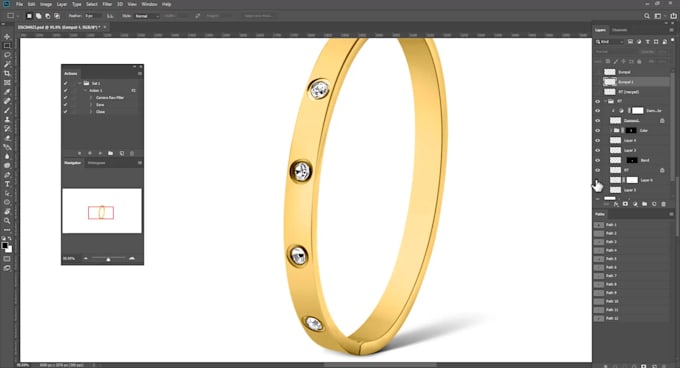Select the Frame tool
Screen dimensions: 680x368
click(7, 82)
